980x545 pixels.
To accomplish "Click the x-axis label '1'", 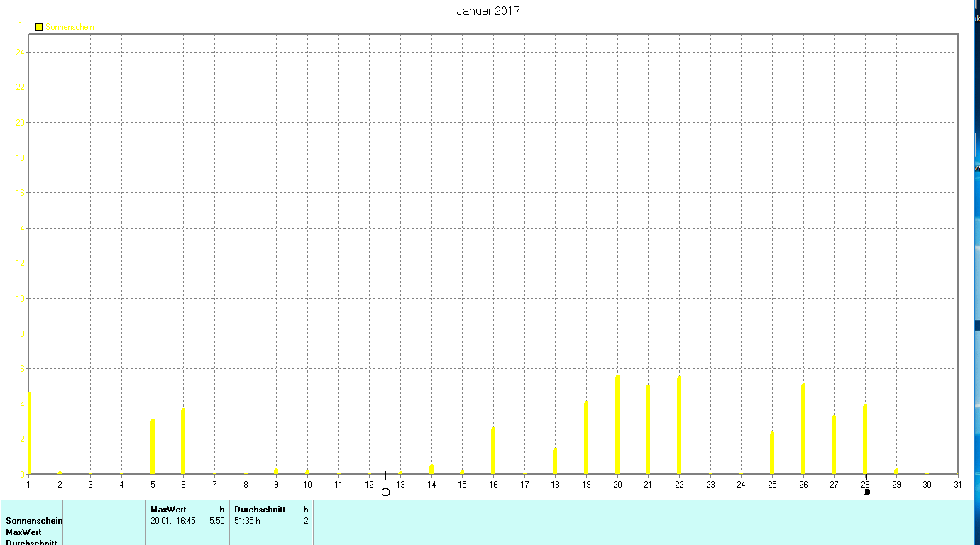I will point(28,485).
